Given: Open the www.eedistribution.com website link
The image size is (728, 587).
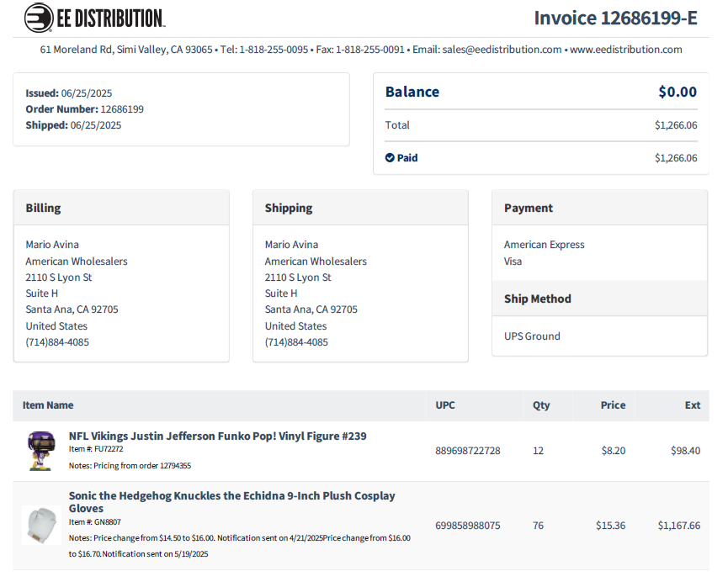Looking at the screenshot, I should (x=625, y=50).
